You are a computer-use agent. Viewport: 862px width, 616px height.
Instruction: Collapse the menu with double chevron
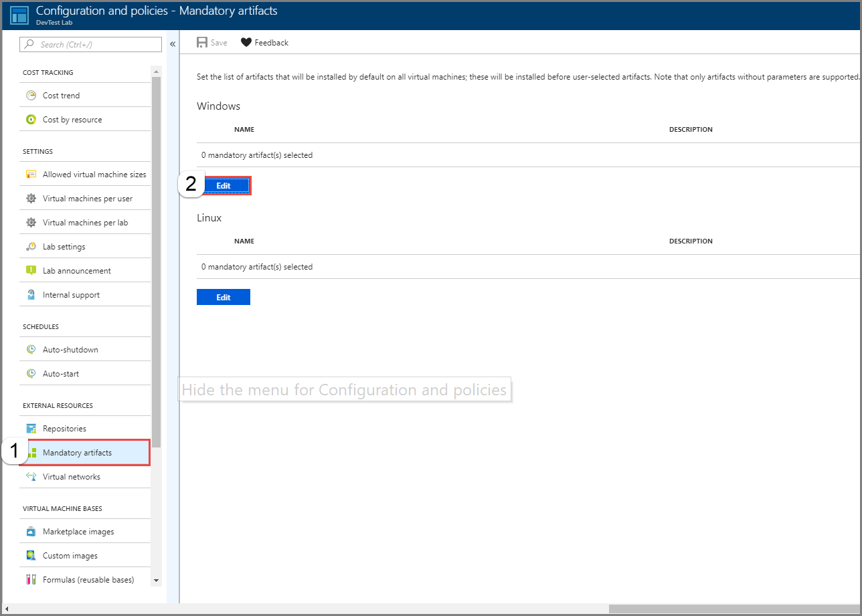(x=172, y=44)
